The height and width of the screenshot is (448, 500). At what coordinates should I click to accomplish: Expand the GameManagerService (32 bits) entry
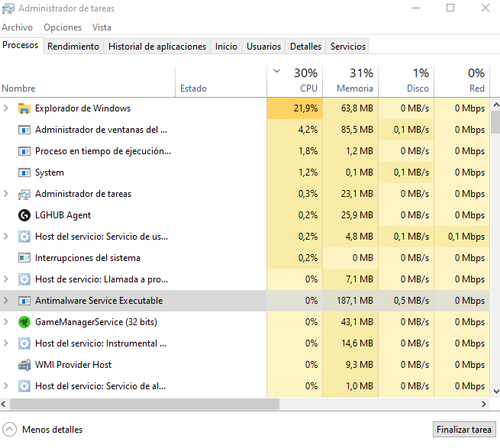(6, 322)
